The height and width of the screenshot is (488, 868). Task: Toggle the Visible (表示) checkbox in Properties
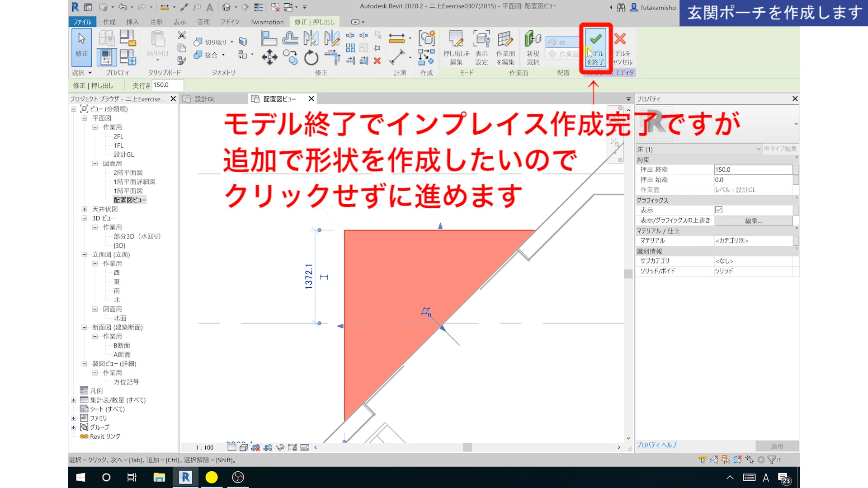click(x=719, y=210)
